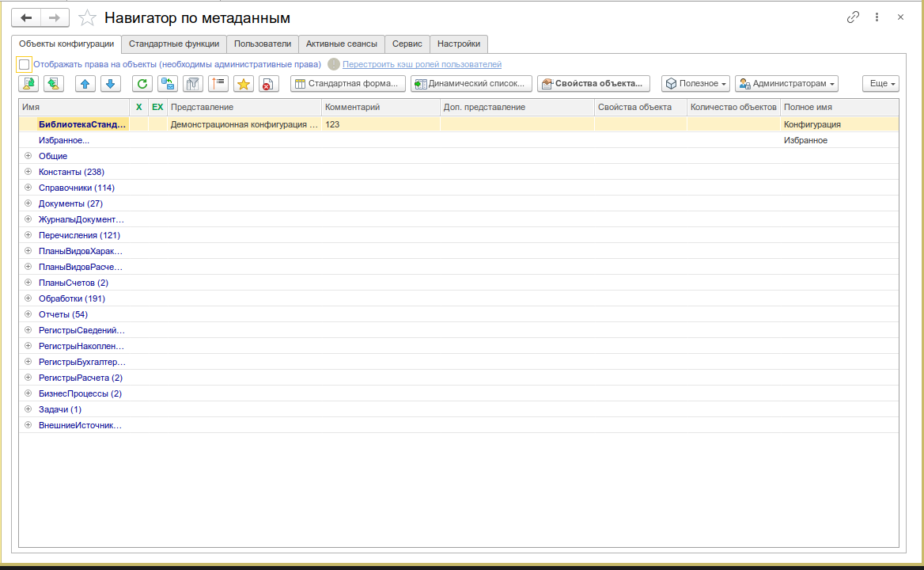Open the Еще dropdown menu
924x570 pixels.
pyautogui.click(x=881, y=84)
